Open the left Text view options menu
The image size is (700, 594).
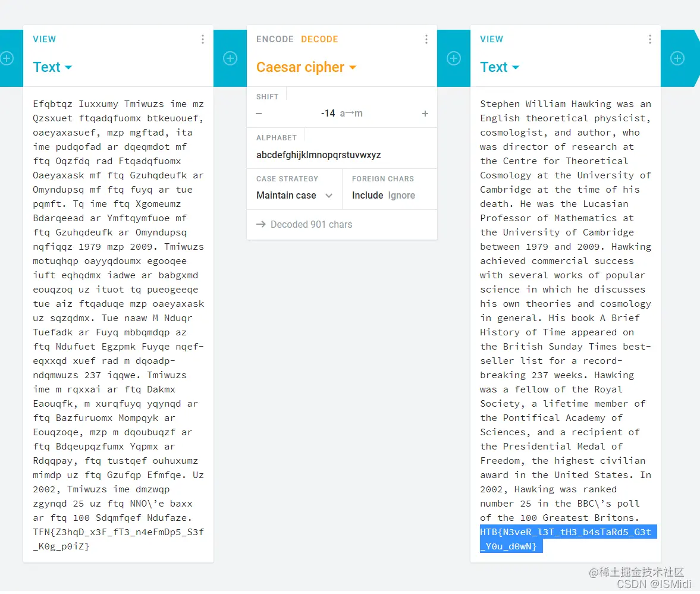pos(203,39)
